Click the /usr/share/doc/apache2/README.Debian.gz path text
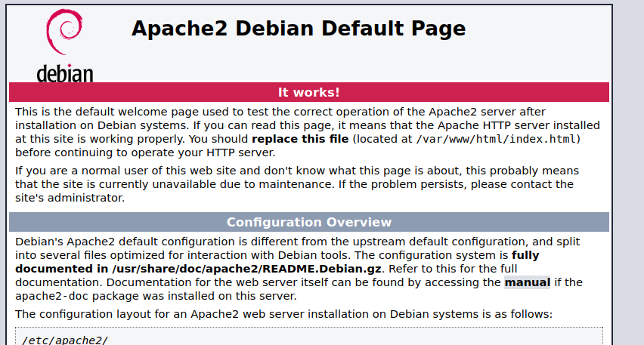This screenshot has height=345, width=644. pyautogui.click(x=246, y=269)
